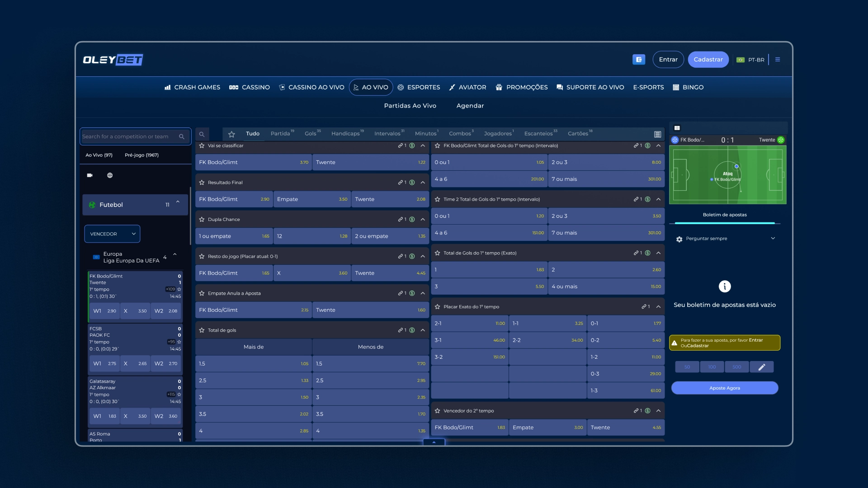Click the market search magnifier icon
The height and width of the screenshot is (488, 868).
pyautogui.click(x=202, y=134)
